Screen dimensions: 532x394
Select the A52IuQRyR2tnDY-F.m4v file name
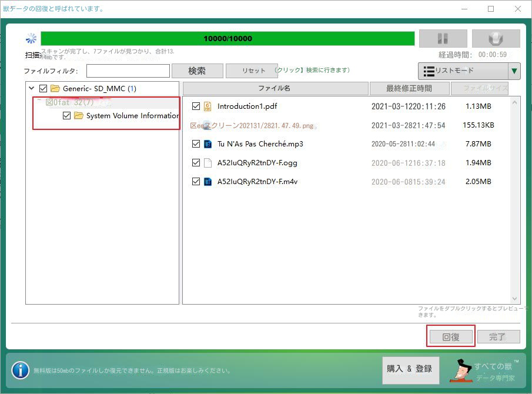[257, 182]
